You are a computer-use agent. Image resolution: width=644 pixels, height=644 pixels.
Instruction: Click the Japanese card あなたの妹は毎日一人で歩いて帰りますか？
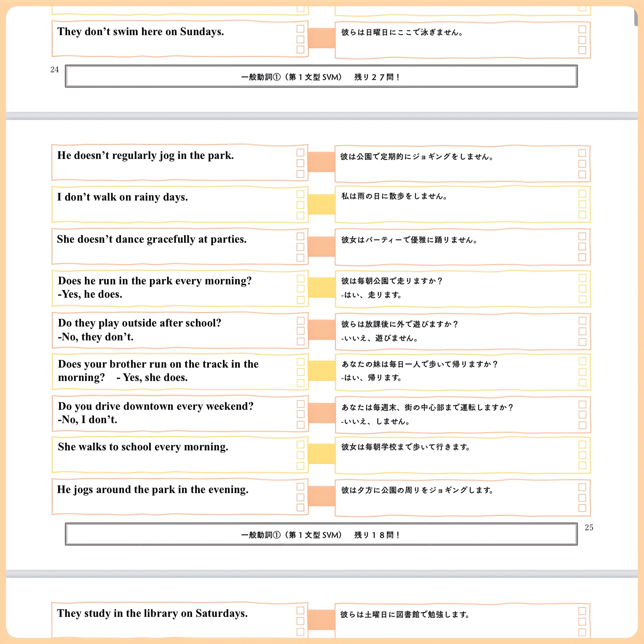pos(457,371)
